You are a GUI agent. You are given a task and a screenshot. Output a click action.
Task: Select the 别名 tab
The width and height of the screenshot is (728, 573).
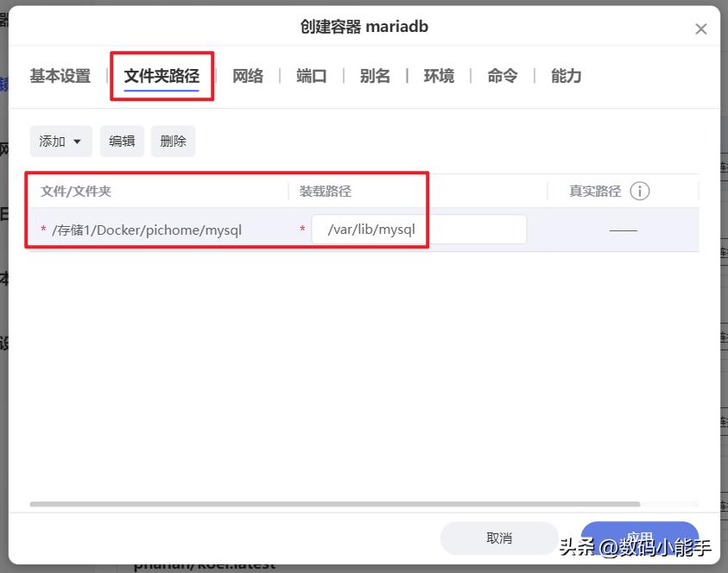[x=375, y=76]
